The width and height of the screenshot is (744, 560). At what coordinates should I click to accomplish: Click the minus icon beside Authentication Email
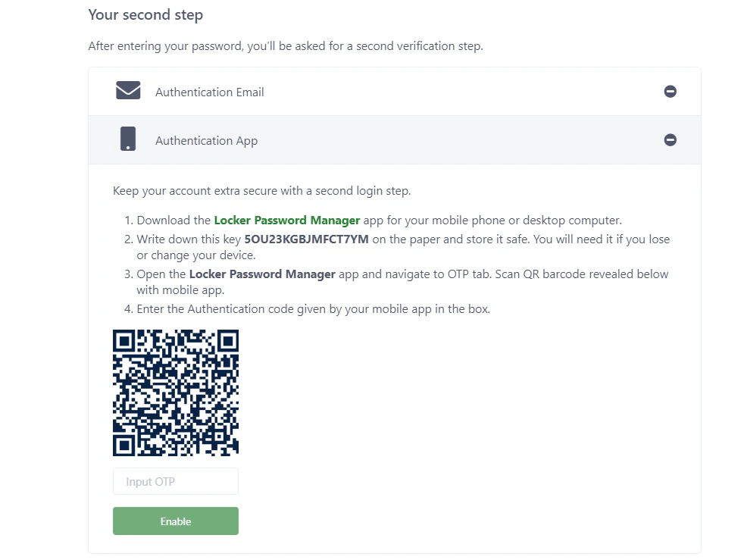(670, 90)
